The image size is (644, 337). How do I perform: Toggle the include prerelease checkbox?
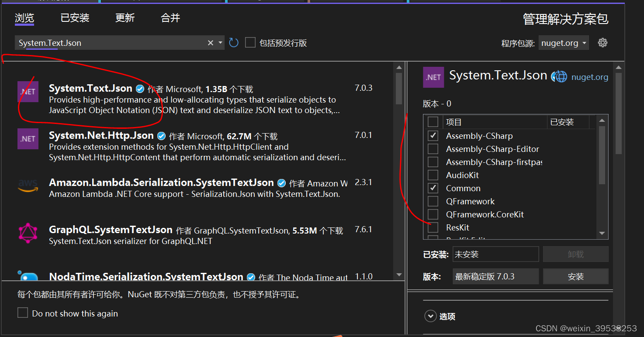tap(250, 42)
